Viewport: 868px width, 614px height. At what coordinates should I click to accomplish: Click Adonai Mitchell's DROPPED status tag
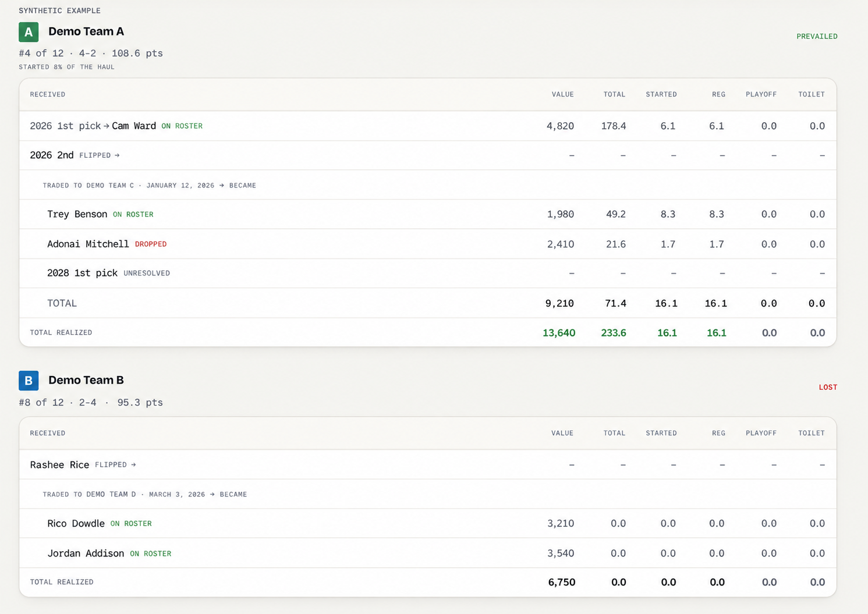coord(151,244)
